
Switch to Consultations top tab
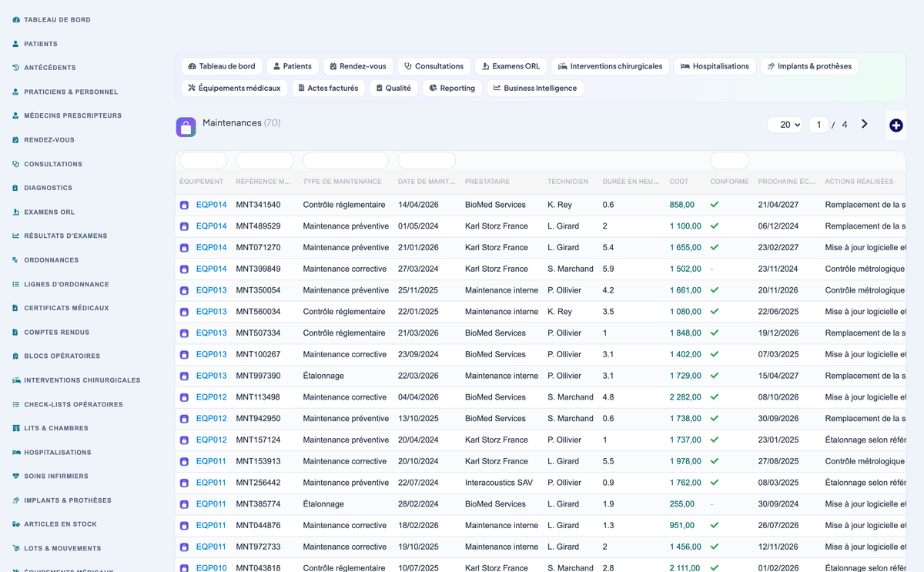coord(434,66)
